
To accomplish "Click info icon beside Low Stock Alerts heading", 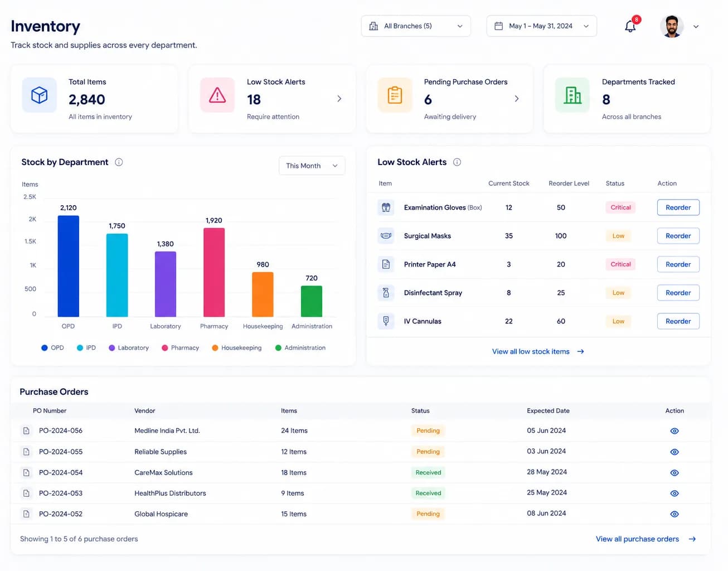I will [x=457, y=162].
